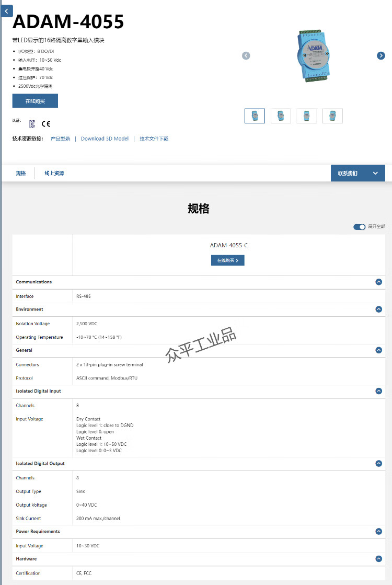Open the Download 3D Model link
Screen dimensions: 392x585
[105, 139]
